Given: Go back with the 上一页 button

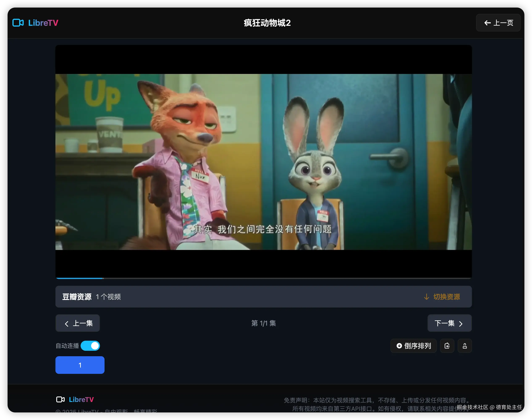Looking at the screenshot, I should pos(498,23).
